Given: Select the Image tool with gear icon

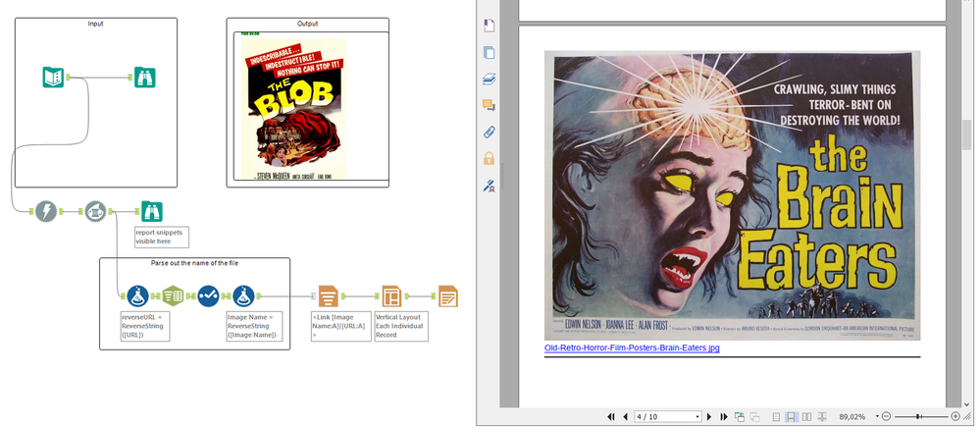Looking at the screenshot, I should click(95, 211).
